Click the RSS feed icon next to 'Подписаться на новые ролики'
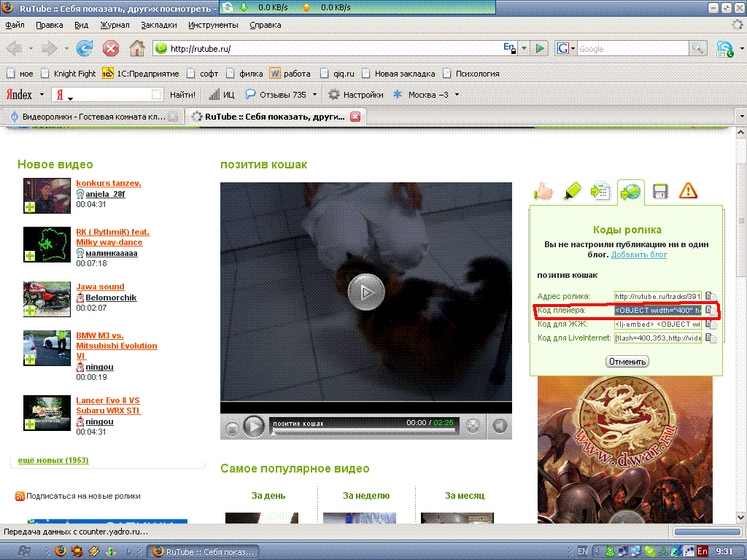 [20, 496]
